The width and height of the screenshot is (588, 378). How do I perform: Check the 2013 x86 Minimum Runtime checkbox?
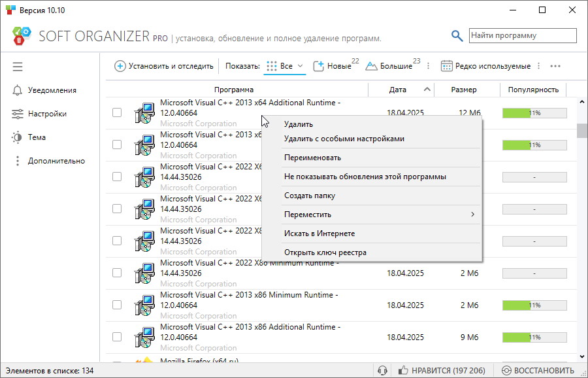[x=117, y=305]
